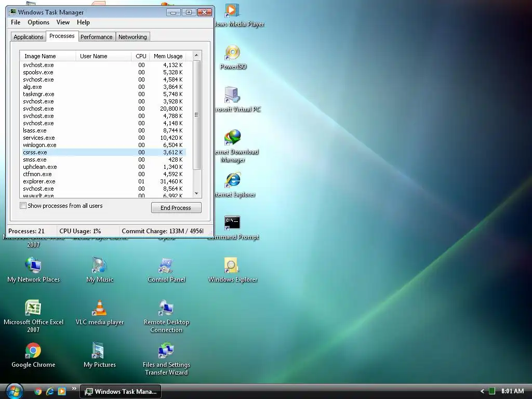The width and height of the screenshot is (532, 399).
Task: Sort by Image Name column header
Action: 48,56
